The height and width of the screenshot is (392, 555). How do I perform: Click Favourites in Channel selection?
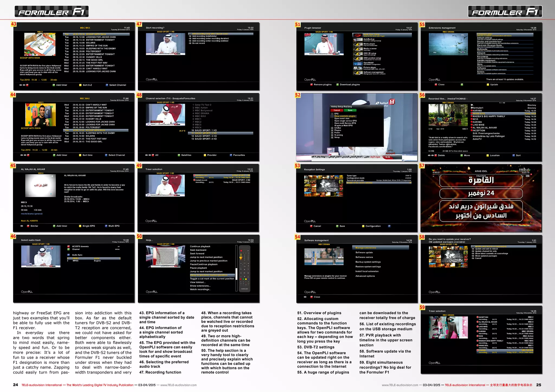[x=237, y=155]
